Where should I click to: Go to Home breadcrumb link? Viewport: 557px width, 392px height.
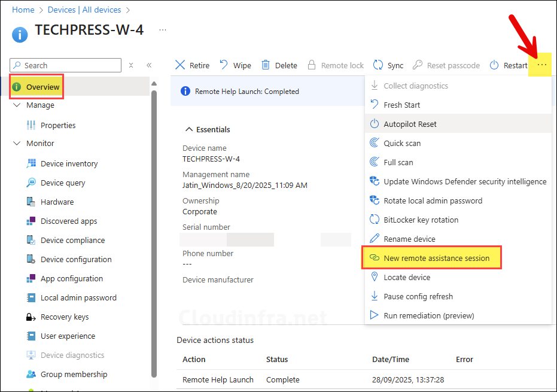(23, 10)
